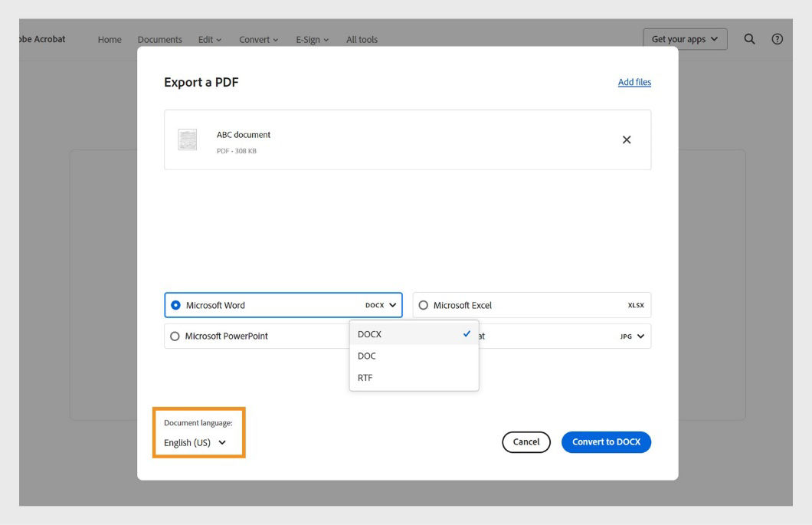Remove ABC document from the export list
812x525 pixels.
627,139
